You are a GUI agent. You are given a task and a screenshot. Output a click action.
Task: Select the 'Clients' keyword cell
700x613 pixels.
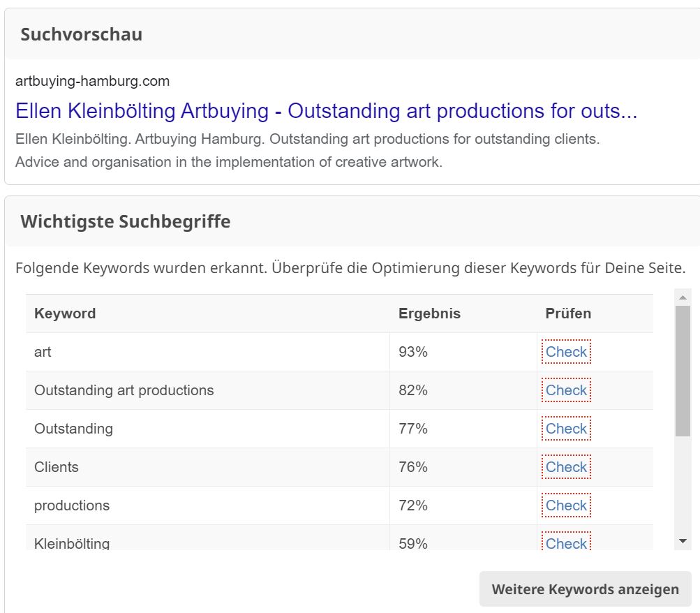click(x=207, y=467)
